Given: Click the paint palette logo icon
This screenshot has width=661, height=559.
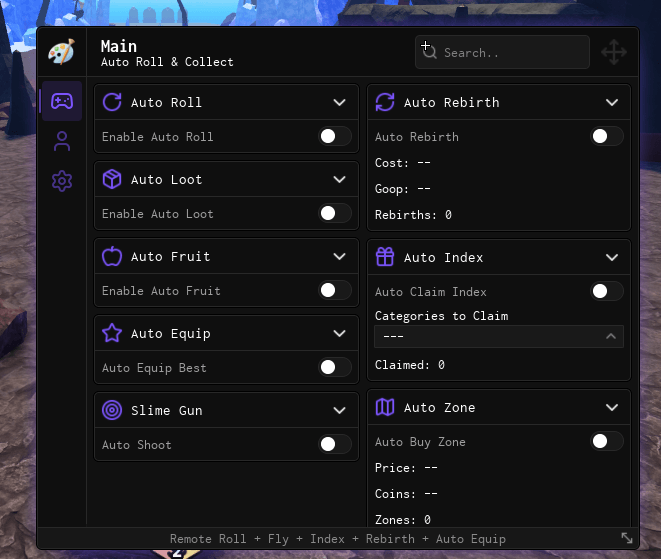Looking at the screenshot, I should coord(62,52).
